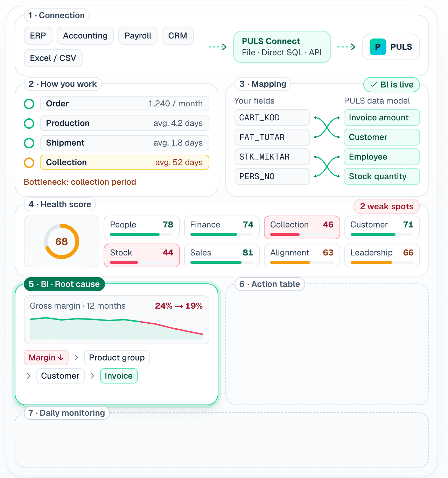Click the Product group drill-down chip

coord(117,358)
